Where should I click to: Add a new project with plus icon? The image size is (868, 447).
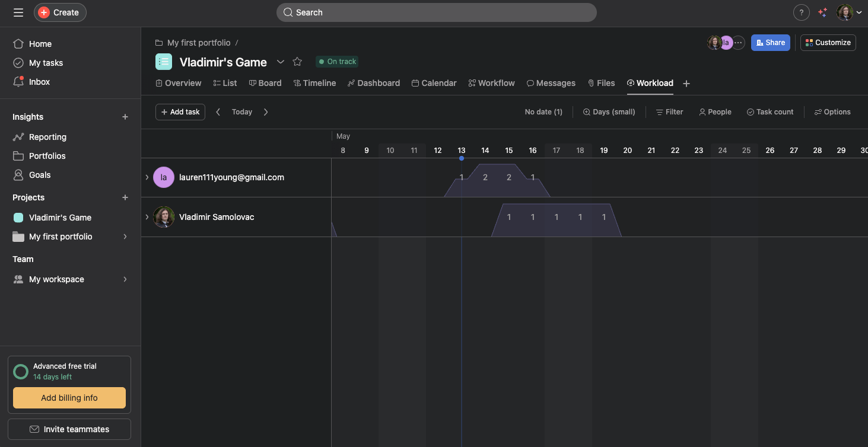tap(125, 197)
